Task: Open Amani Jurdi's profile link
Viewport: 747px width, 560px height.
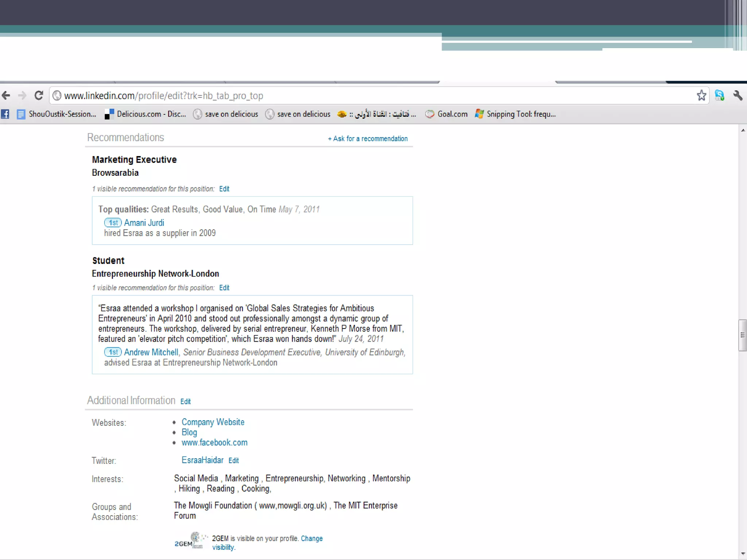Action: [x=144, y=223]
